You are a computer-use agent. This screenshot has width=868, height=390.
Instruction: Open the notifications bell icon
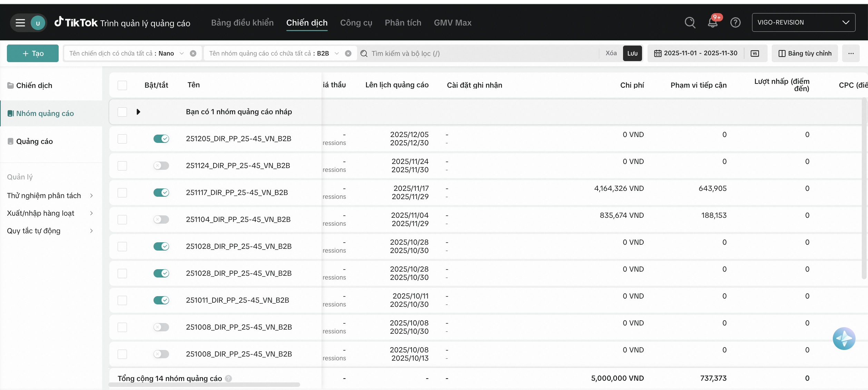pos(712,23)
